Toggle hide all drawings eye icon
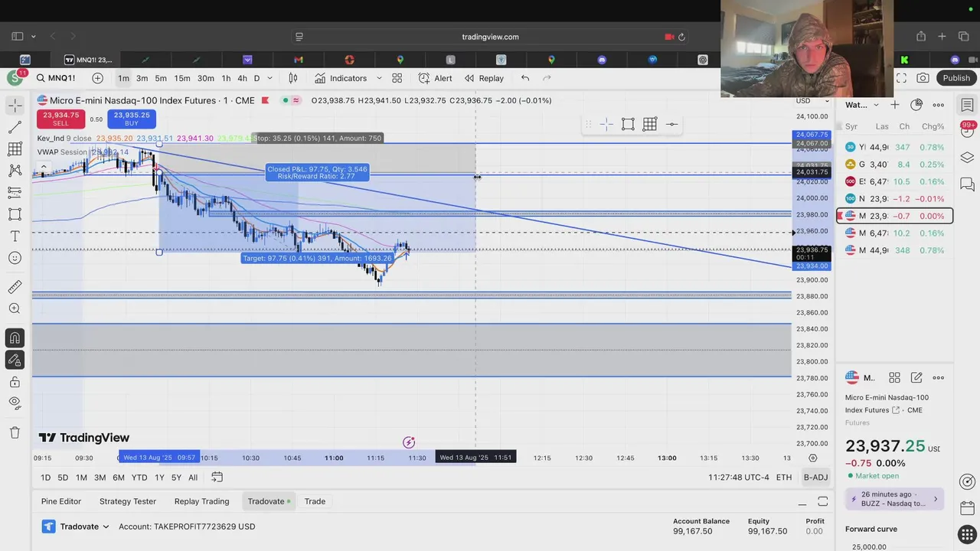 pyautogui.click(x=15, y=403)
